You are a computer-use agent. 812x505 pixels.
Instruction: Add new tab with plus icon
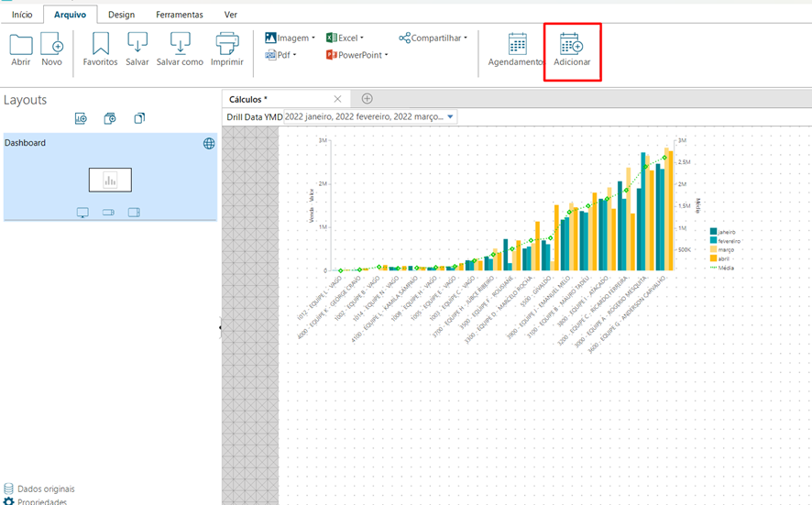(x=368, y=98)
